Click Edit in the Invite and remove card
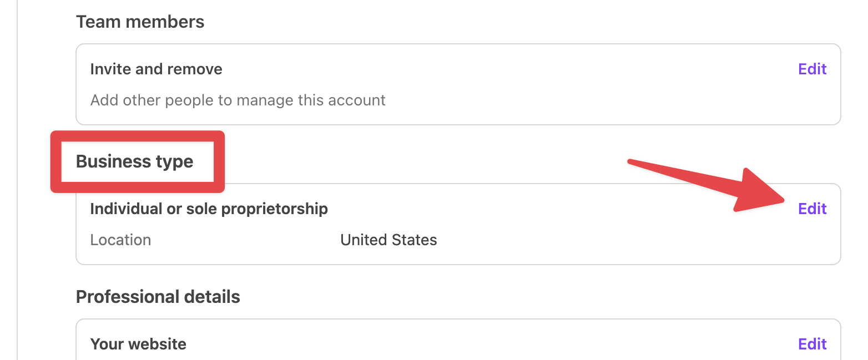 (812, 69)
